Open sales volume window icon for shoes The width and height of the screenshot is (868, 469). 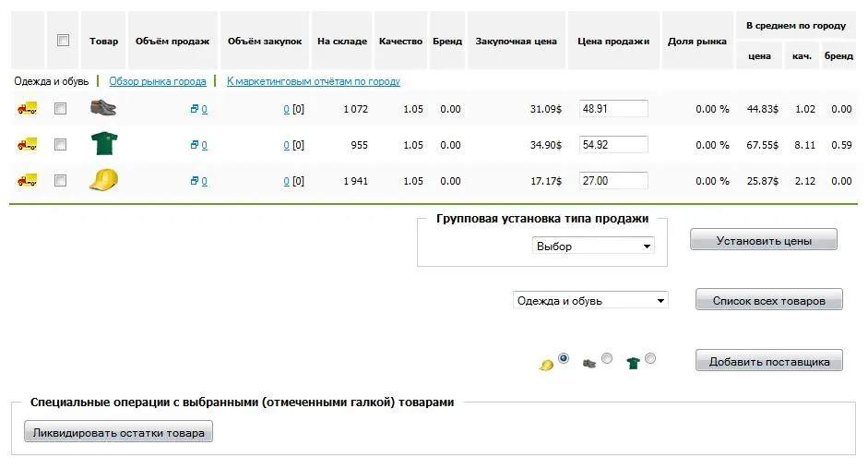[x=195, y=109]
